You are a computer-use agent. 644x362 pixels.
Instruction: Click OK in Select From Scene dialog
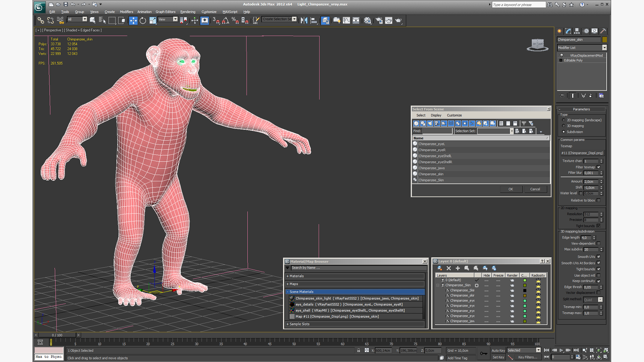point(511,189)
